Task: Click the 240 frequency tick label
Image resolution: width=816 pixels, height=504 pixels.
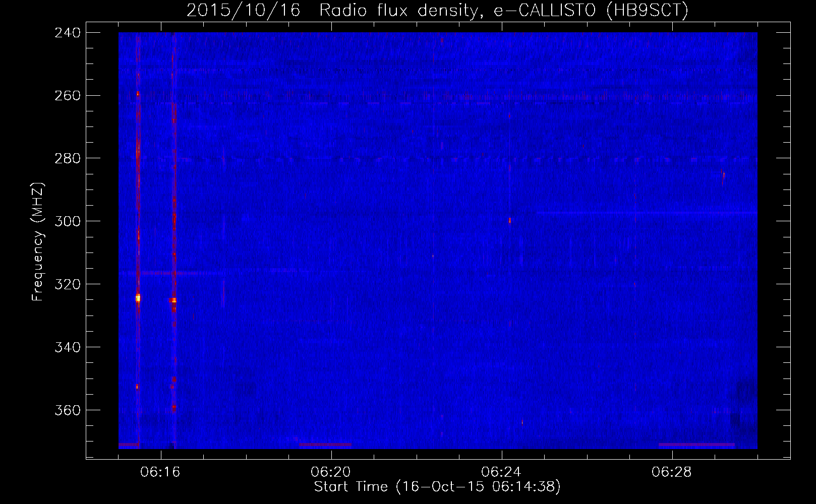Action: [67, 33]
